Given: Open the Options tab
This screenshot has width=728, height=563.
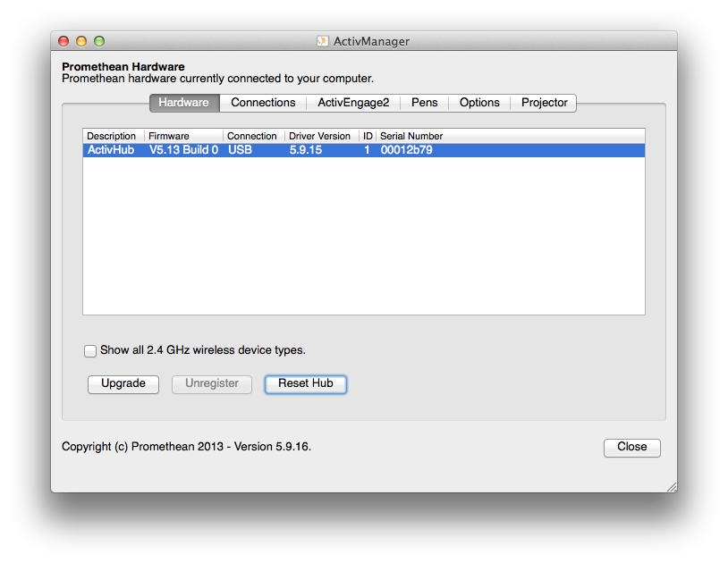Looking at the screenshot, I should [x=479, y=103].
